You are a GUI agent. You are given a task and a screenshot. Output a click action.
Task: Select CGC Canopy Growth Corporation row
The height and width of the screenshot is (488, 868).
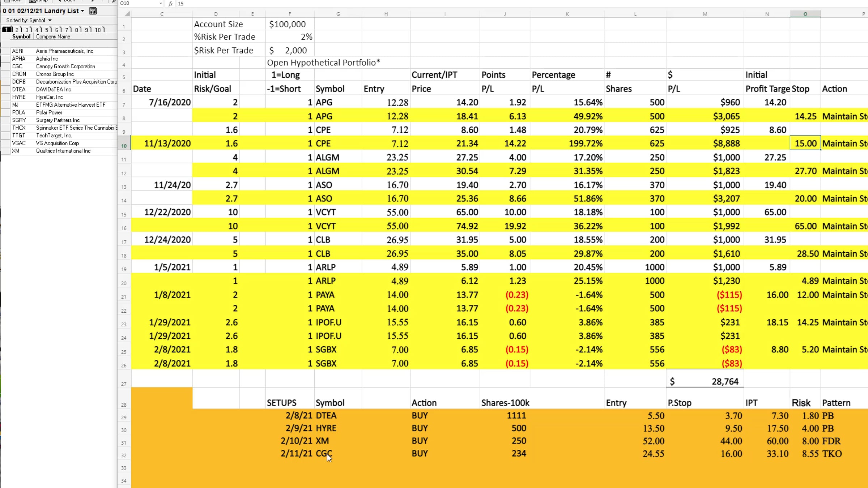point(59,67)
